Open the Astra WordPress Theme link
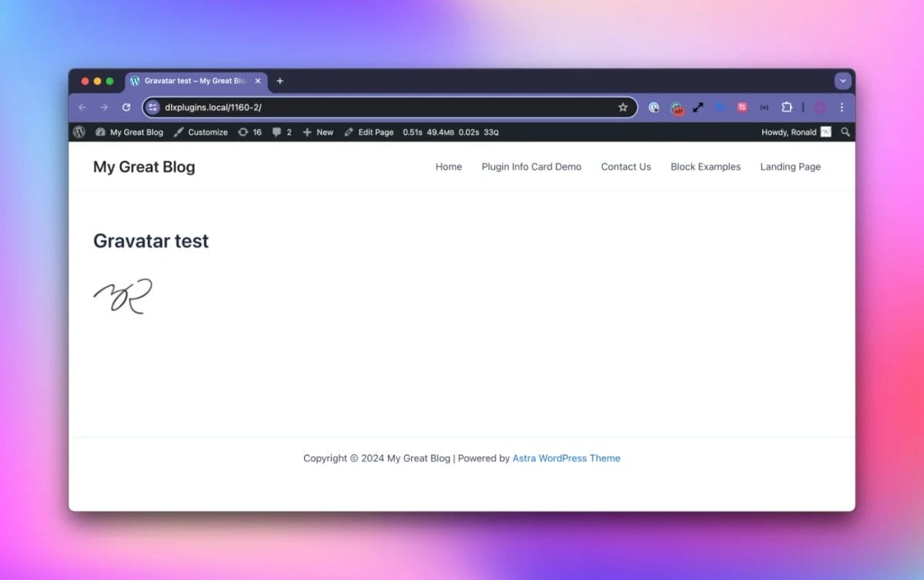Image resolution: width=924 pixels, height=580 pixels. tap(566, 458)
